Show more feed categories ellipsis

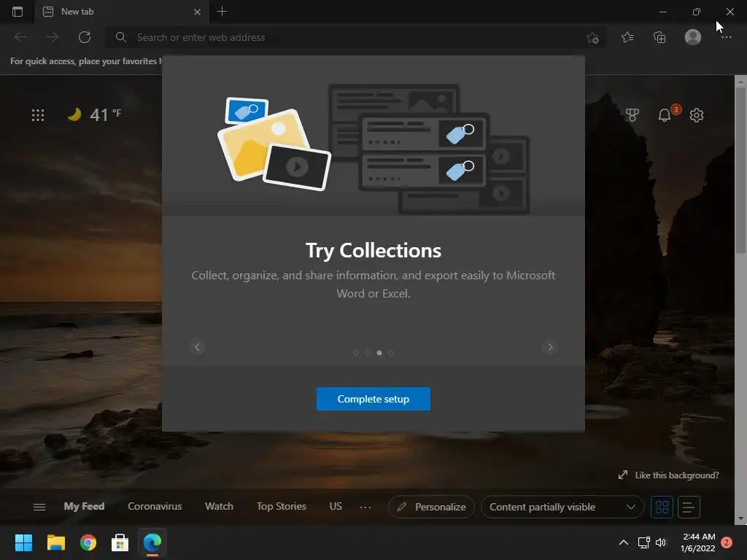point(365,507)
